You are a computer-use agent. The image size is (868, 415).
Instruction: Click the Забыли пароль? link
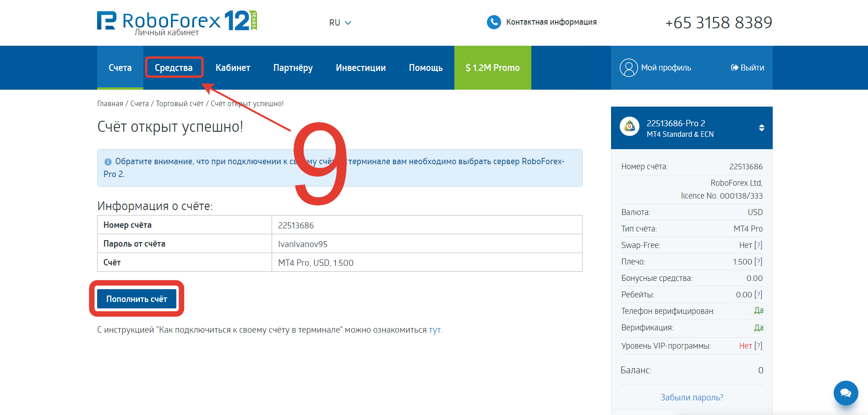coord(692,397)
